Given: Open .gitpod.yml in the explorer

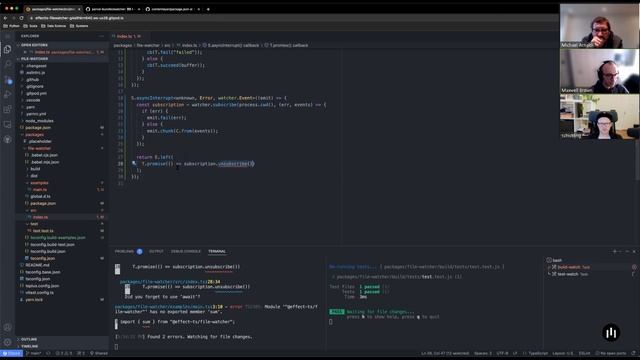Looking at the screenshot, I should pos(36,93).
